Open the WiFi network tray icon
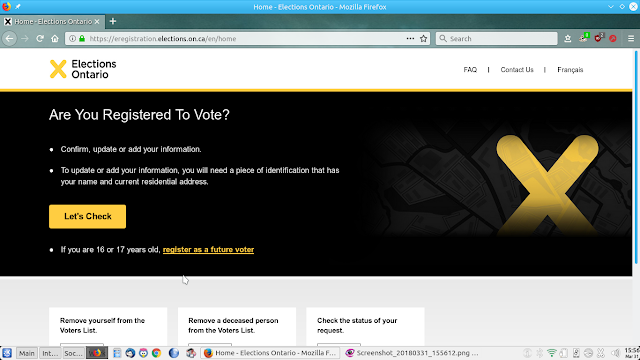Screen dimensions: 640x360 tap(551, 353)
